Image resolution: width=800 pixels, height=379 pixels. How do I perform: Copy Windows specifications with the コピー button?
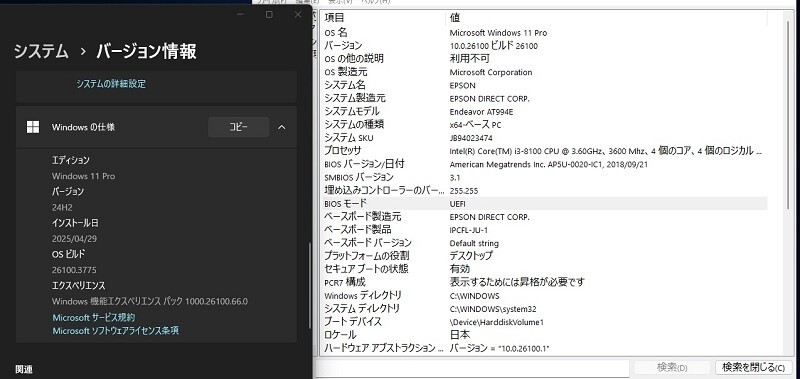click(x=238, y=127)
